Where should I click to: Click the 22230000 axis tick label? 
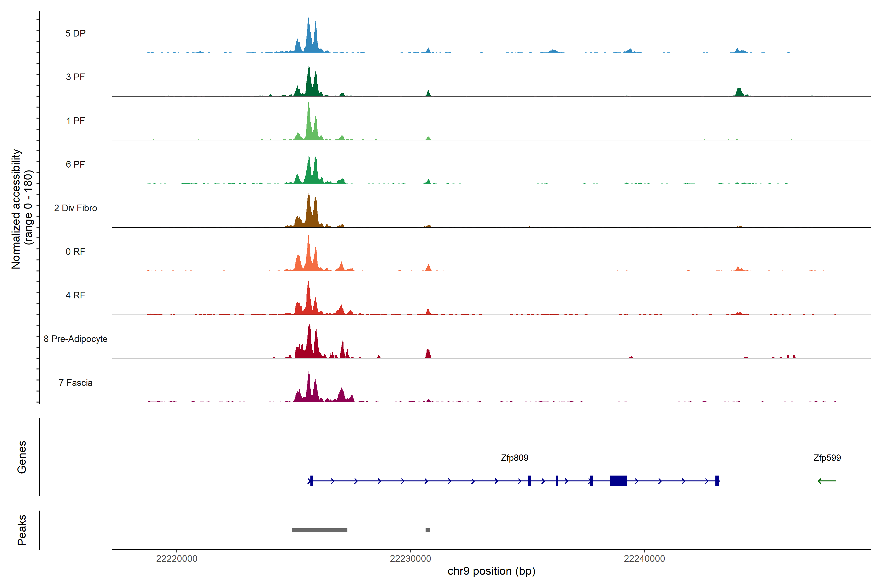(x=410, y=558)
